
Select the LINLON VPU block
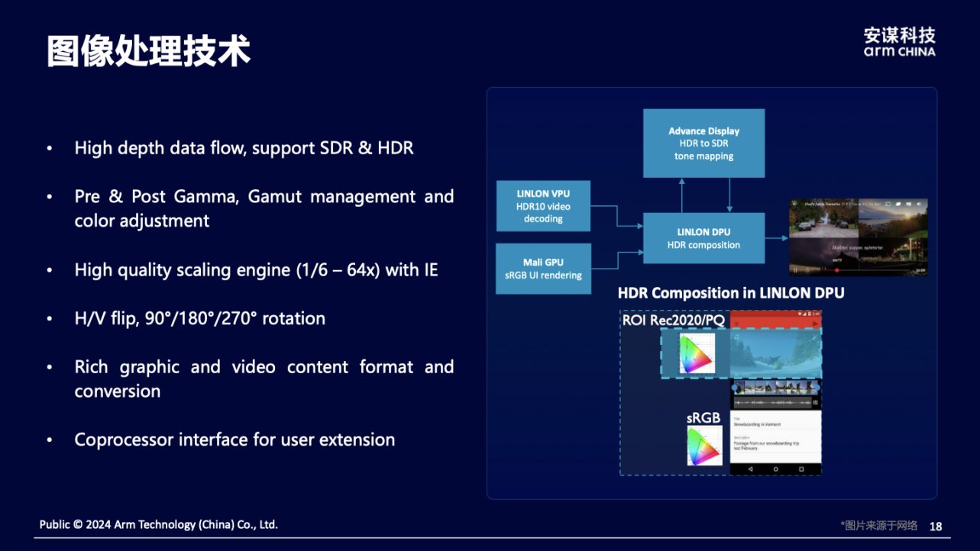pyautogui.click(x=543, y=206)
